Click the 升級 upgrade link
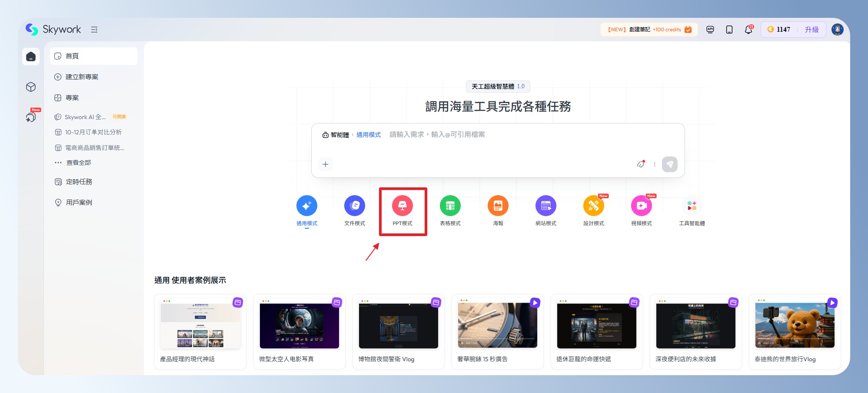This screenshot has height=393, width=868. [811, 30]
